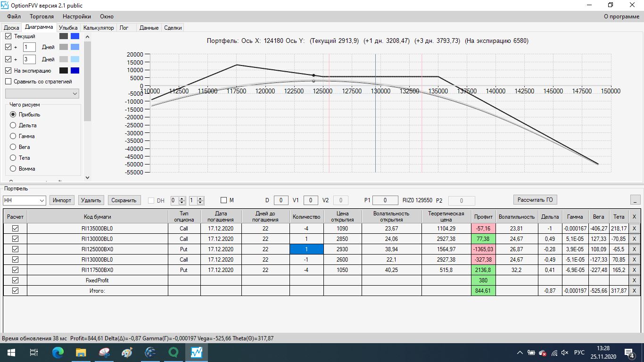
Task: Switch to the Калькулятор tab
Action: coord(99,28)
